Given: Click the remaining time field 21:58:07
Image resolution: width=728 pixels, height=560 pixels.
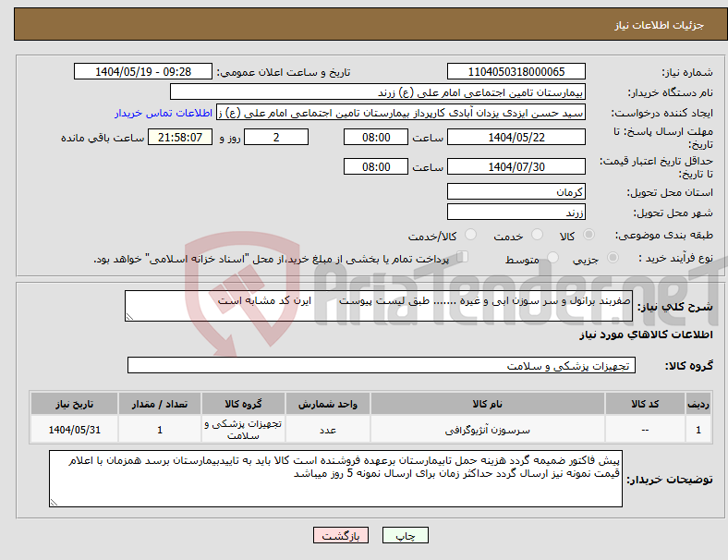Looking at the screenshot, I should [x=180, y=137].
